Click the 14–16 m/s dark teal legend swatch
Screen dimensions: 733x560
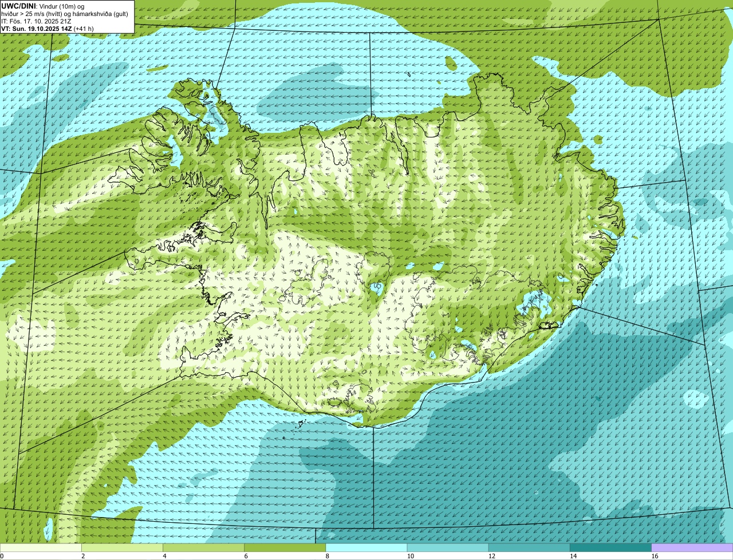click(611, 547)
